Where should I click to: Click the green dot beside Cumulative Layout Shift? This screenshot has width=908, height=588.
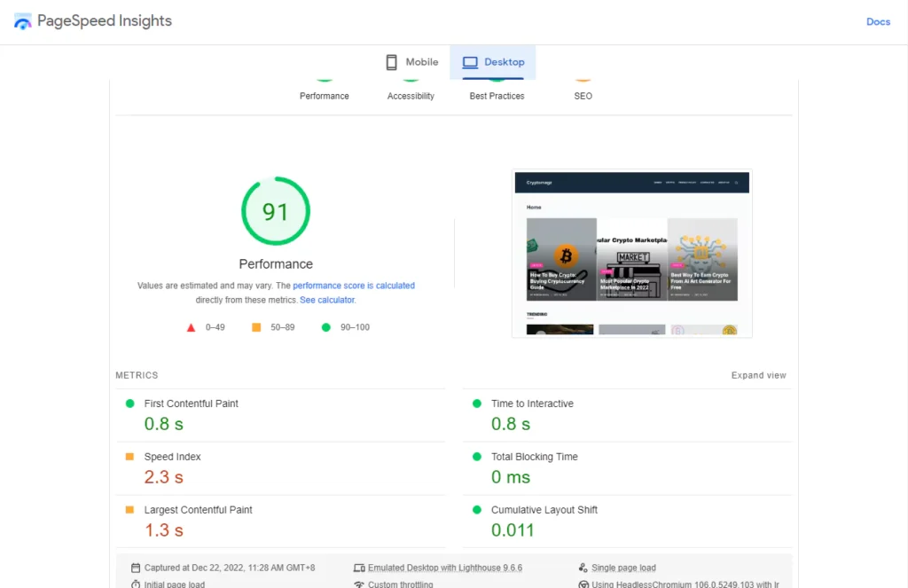point(476,510)
